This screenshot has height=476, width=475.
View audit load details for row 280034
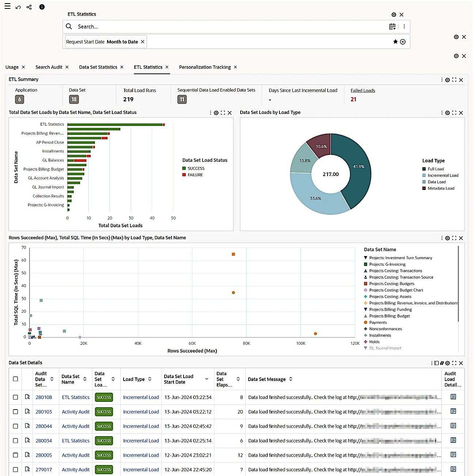tap(453, 440)
